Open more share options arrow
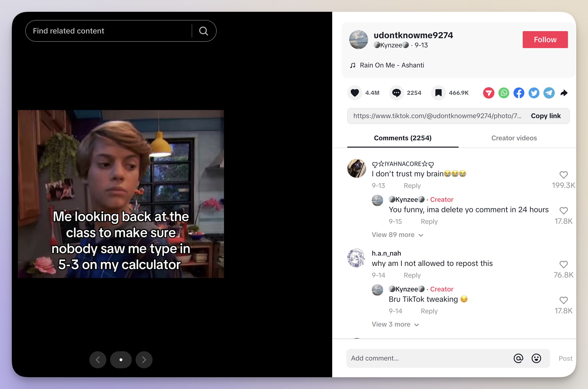The image size is (588, 389). click(x=564, y=93)
